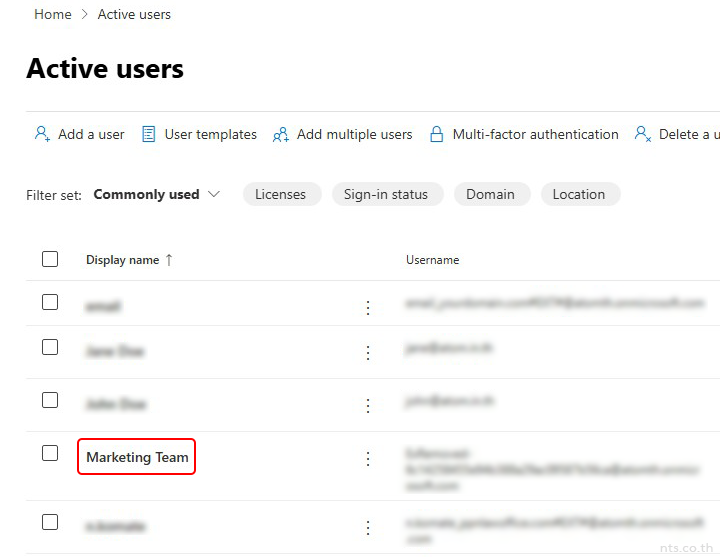The width and height of the screenshot is (720, 558).
Task: Open the Licenses filter
Action: [280, 194]
